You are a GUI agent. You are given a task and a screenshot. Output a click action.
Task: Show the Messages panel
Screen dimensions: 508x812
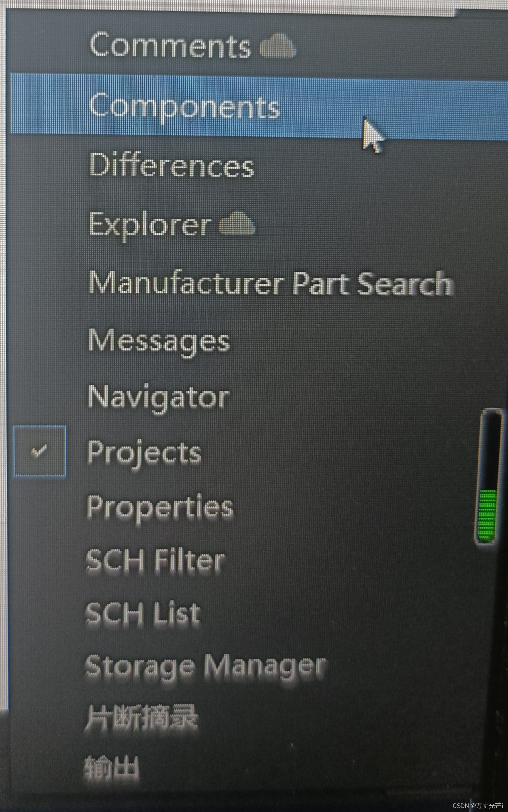tap(159, 341)
